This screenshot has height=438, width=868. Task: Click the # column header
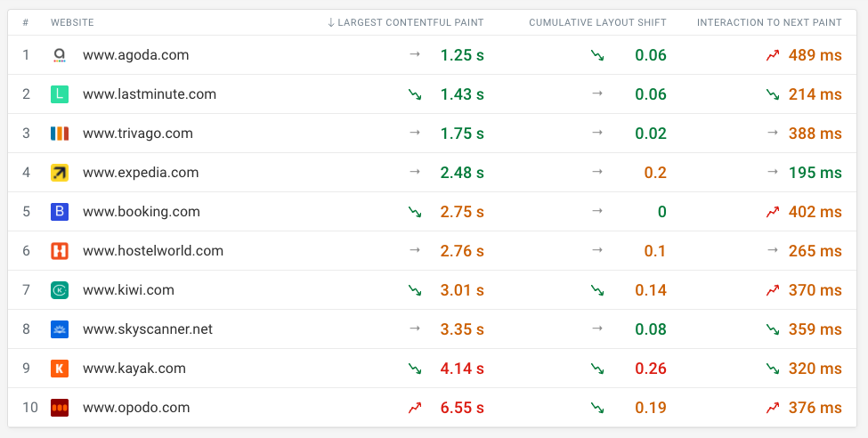(26, 23)
